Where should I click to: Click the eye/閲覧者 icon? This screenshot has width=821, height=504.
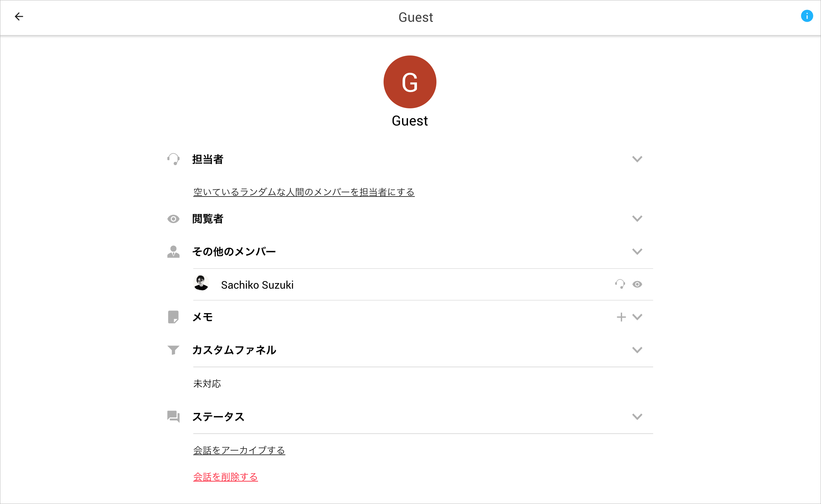pos(174,219)
